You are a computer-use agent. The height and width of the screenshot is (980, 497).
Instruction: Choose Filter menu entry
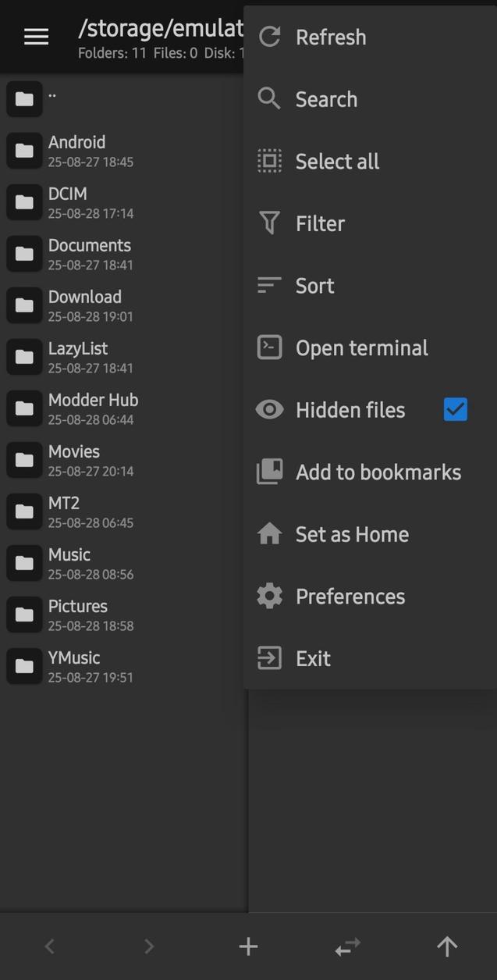coord(370,223)
